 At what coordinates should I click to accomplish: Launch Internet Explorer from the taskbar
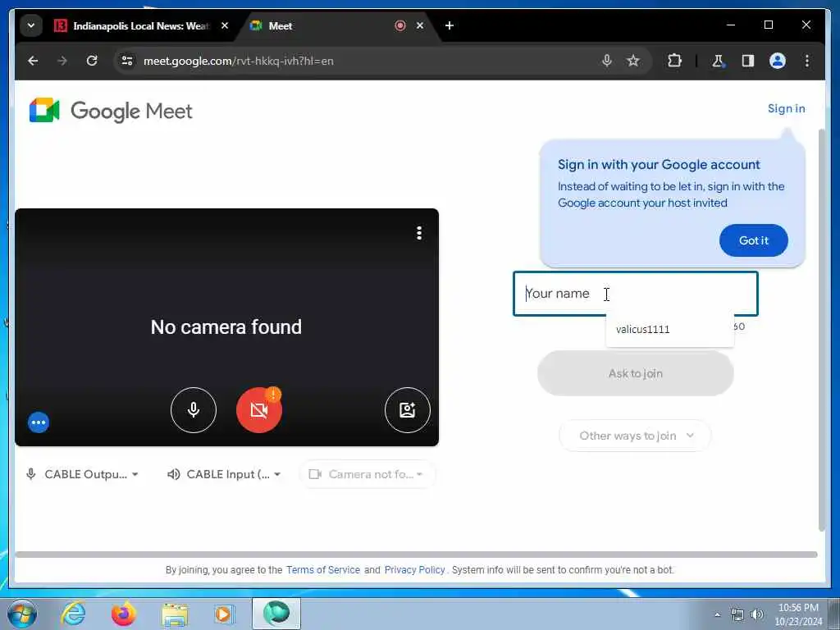pos(73,614)
